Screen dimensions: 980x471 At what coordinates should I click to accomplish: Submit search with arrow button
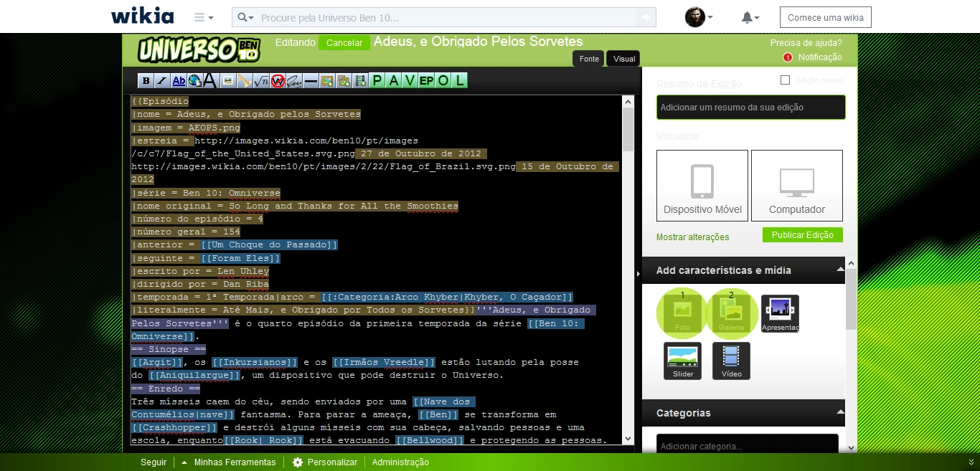coord(646,17)
